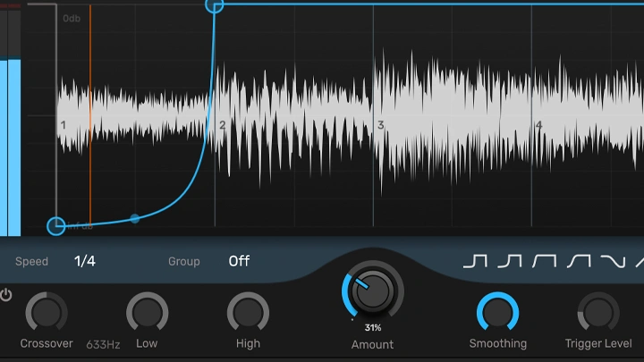Screen dimensions: 644x362
Task: Click the Amount knob
Action: click(x=373, y=290)
